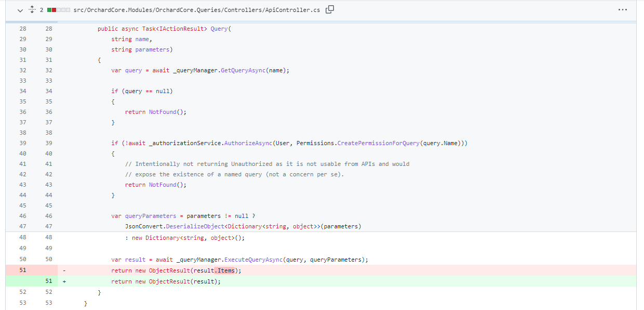The width and height of the screenshot is (644, 310).
Task: Collapse the ApiController.cs file diff
Action: click(20, 10)
